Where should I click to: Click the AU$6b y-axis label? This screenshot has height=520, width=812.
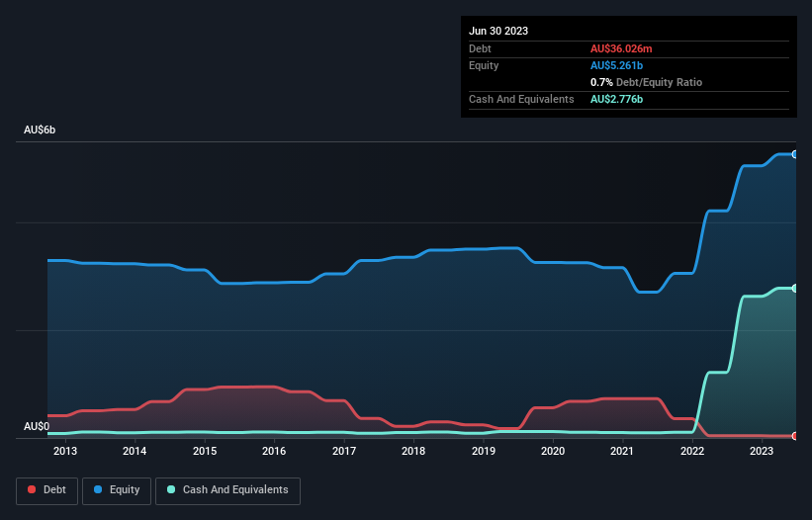pos(40,130)
